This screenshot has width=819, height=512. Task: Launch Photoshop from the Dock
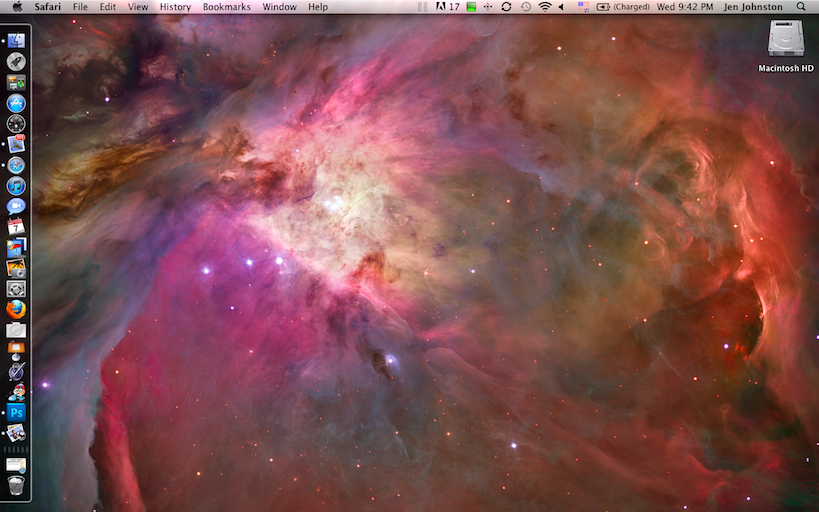point(16,412)
